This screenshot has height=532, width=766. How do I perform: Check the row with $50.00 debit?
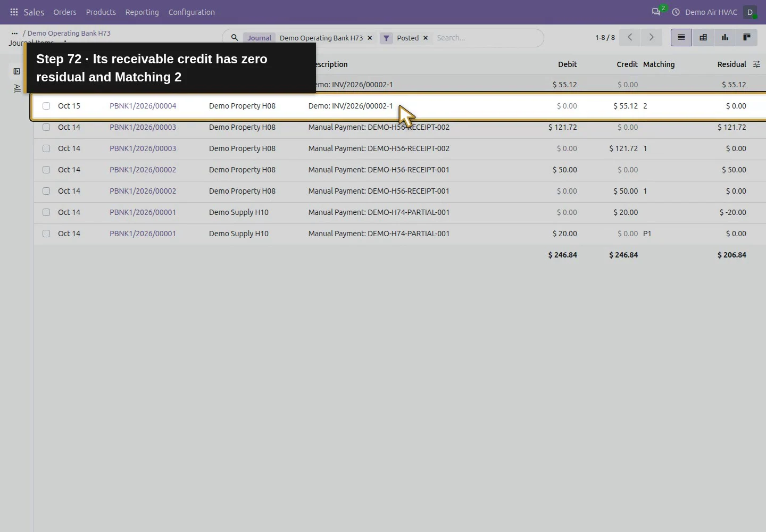point(46,170)
